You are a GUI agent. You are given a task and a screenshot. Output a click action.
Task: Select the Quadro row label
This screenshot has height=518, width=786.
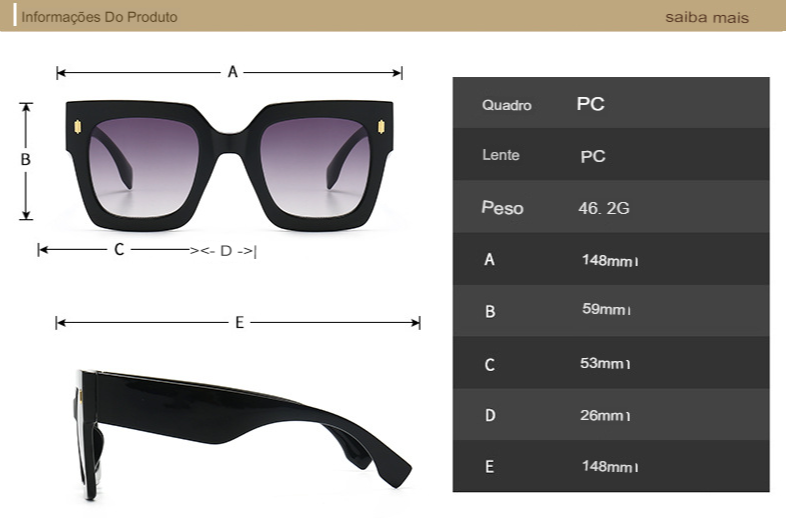click(506, 105)
